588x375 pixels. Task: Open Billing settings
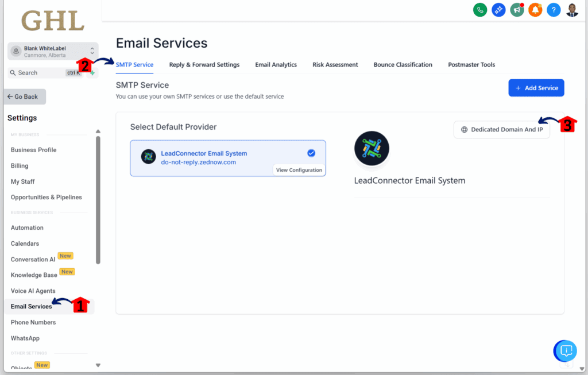click(20, 166)
